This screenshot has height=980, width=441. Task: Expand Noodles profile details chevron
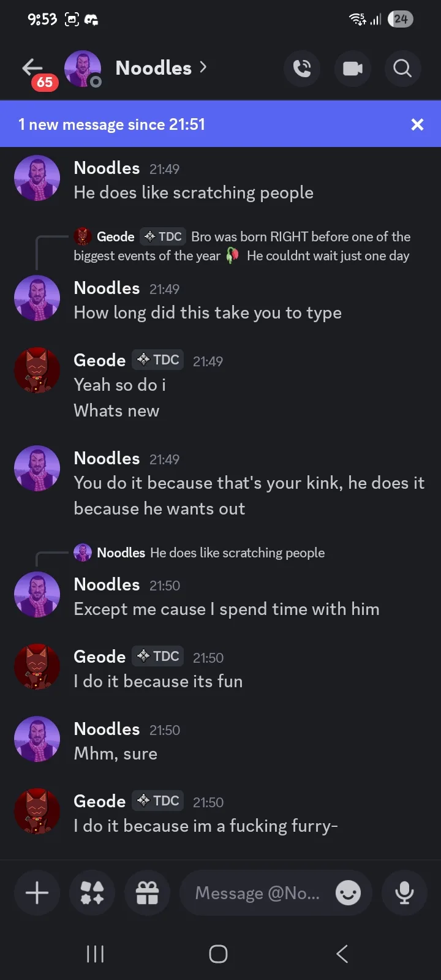click(203, 67)
